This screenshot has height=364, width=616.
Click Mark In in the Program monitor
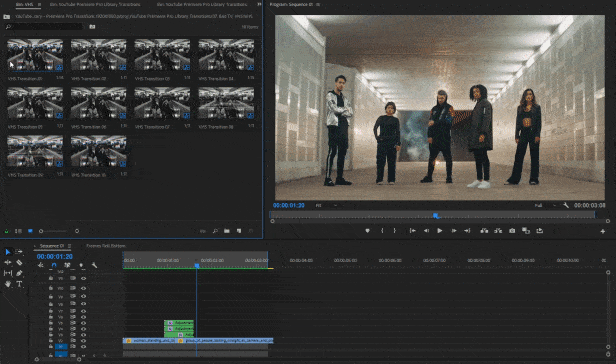tap(382, 231)
